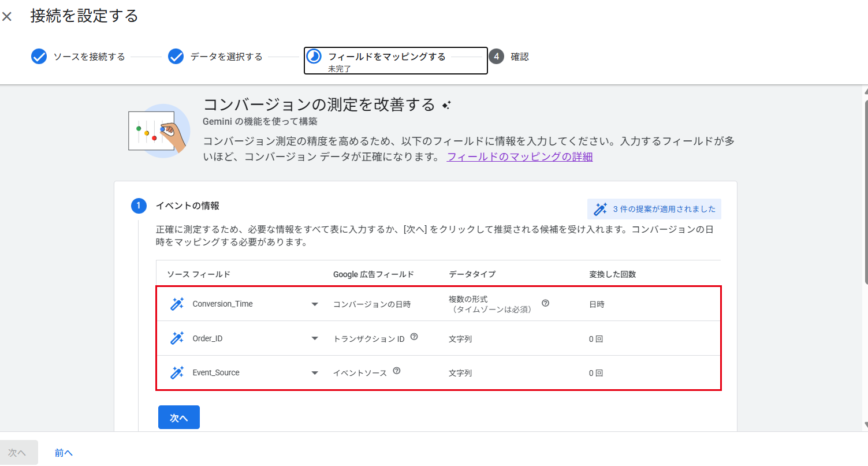Click the blue 次へ button in the card
The width and height of the screenshot is (868, 466).
(x=179, y=417)
